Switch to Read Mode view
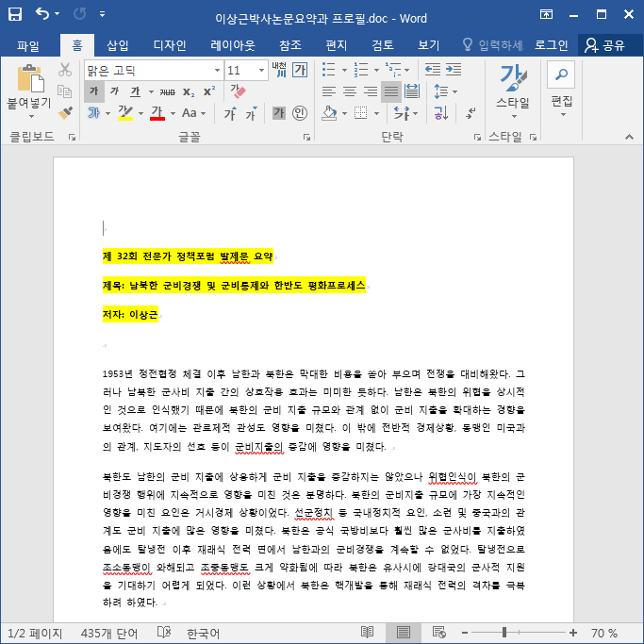644x644 pixels. pyautogui.click(x=367, y=633)
